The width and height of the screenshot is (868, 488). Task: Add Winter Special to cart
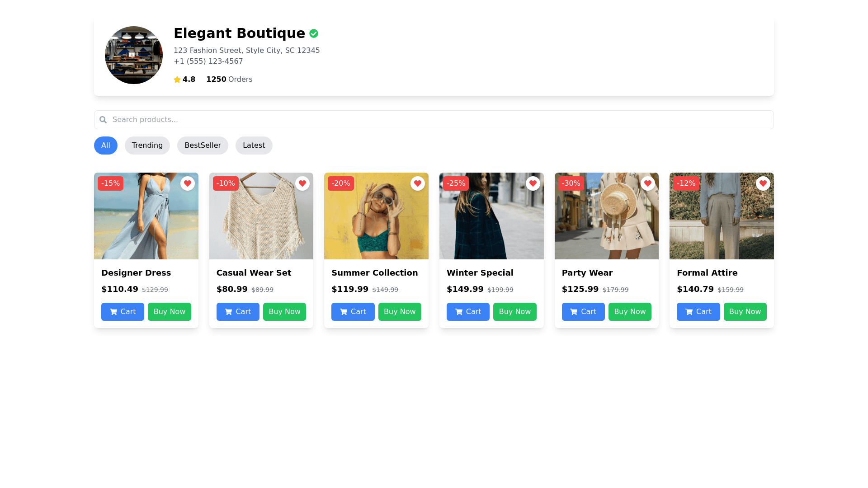pos(468,312)
